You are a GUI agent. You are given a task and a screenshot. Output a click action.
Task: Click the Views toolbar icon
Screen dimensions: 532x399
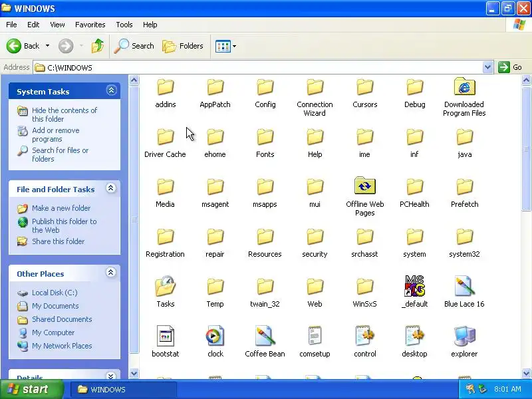(223, 46)
